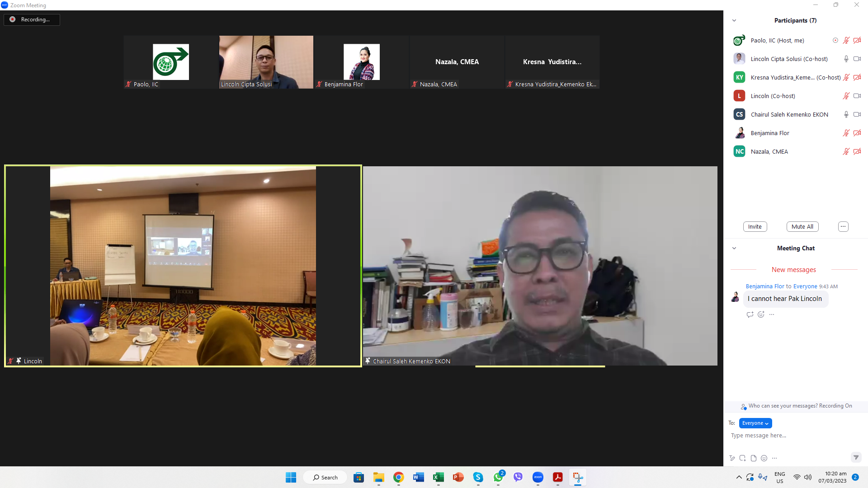868x488 pixels.
Task: Unmute Paolo's microphone in participants list
Action: pyautogui.click(x=846, y=41)
